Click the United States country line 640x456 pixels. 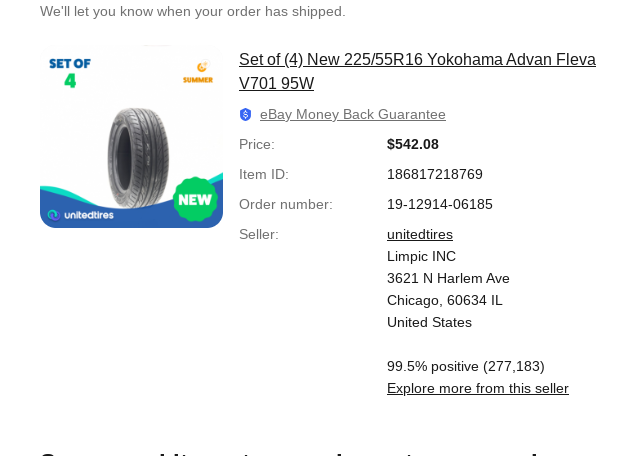[429, 322]
